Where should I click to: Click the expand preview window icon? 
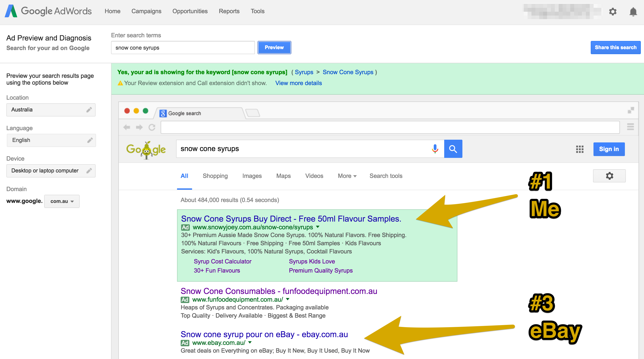point(631,110)
